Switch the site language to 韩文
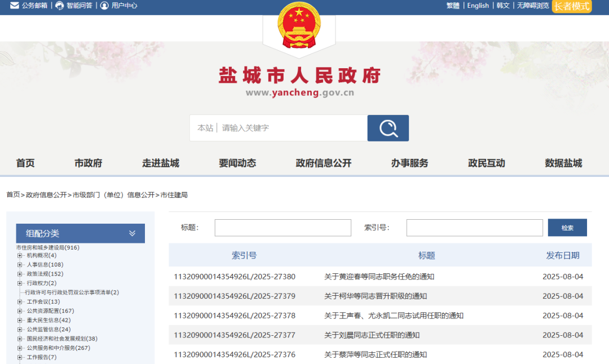The height and width of the screenshot is (364, 609). point(503,6)
